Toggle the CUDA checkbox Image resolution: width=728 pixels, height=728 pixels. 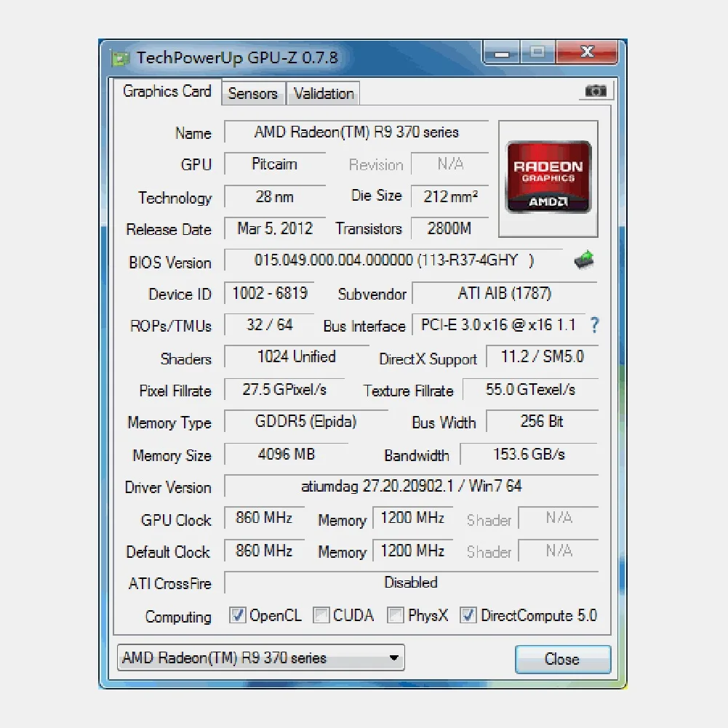(x=321, y=615)
